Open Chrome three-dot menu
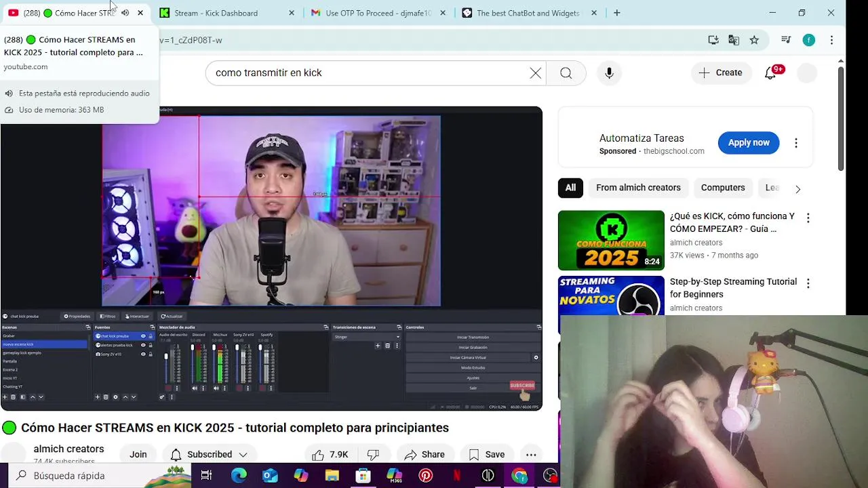 pos(831,40)
